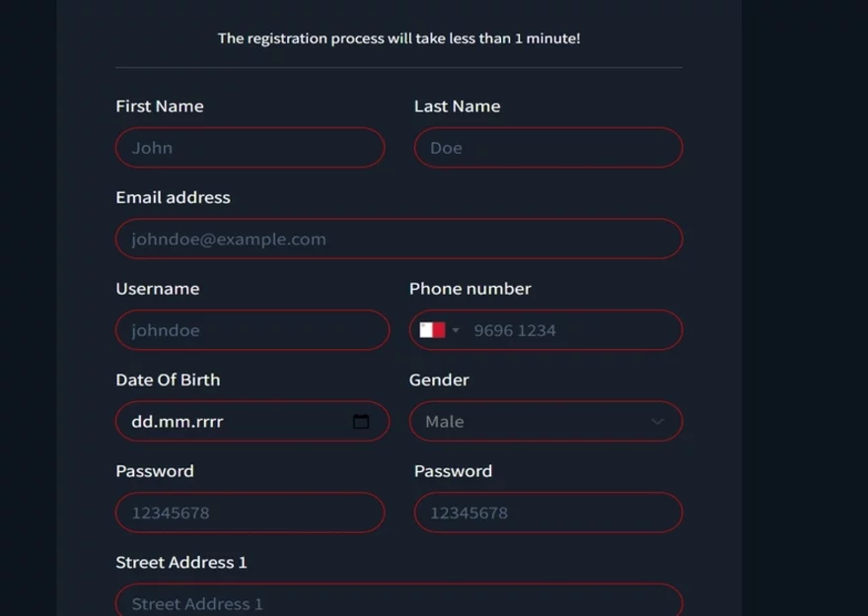Image resolution: width=868 pixels, height=616 pixels.
Task: Click the chevron arrow in the Gender field
Action: tap(658, 422)
